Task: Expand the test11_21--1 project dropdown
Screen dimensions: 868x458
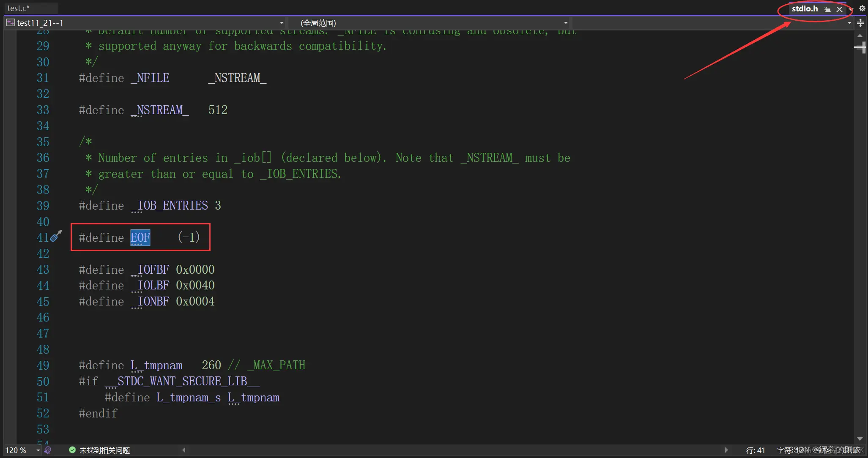Action: (x=282, y=23)
